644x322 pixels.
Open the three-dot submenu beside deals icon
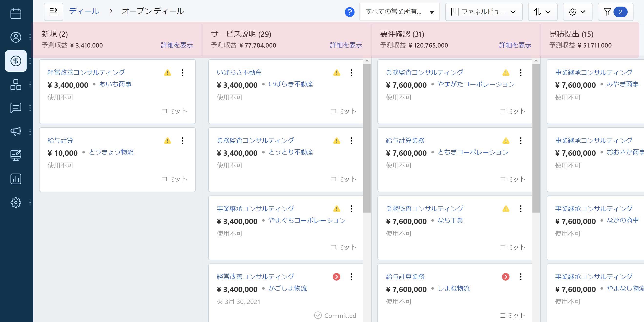click(x=30, y=61)
